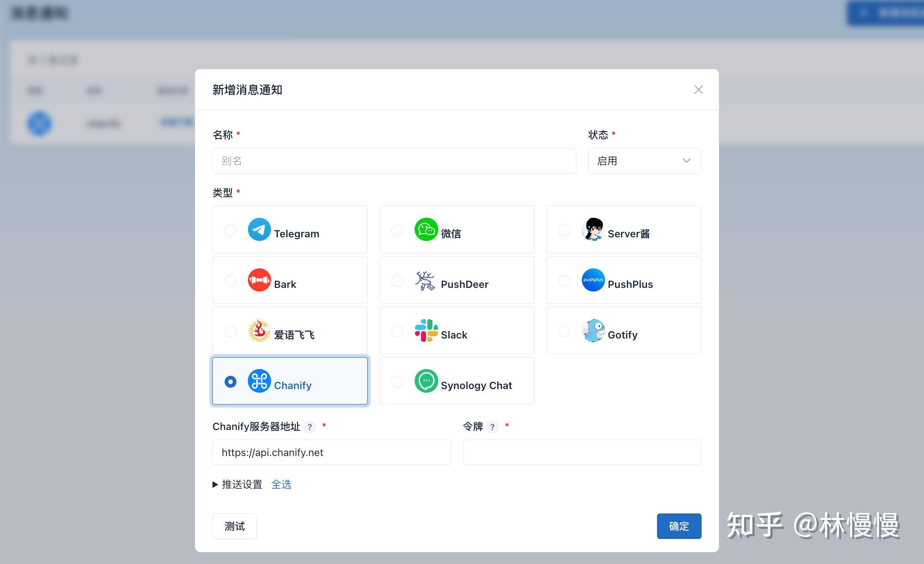The height and width of the screenshot is (564, 924).
Task: Click the PushDeer deer logo
Action: [425, 281]
